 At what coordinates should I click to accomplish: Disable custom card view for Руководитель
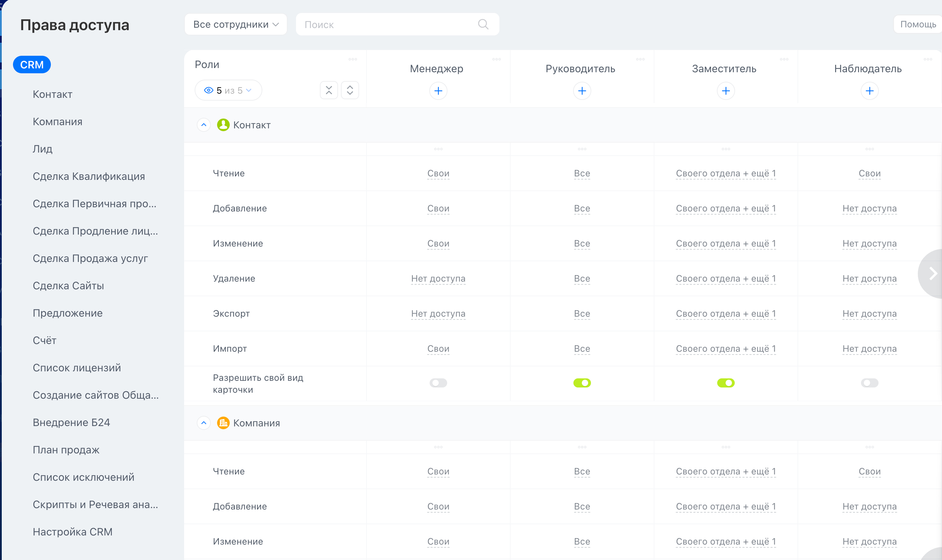[582, 383]
